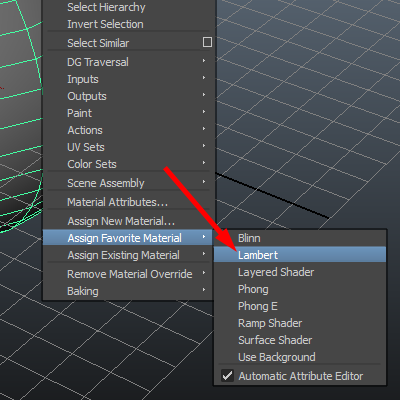Expand the Assign Favorite Material arrow
400x400 pixels.
coord(204,237)
